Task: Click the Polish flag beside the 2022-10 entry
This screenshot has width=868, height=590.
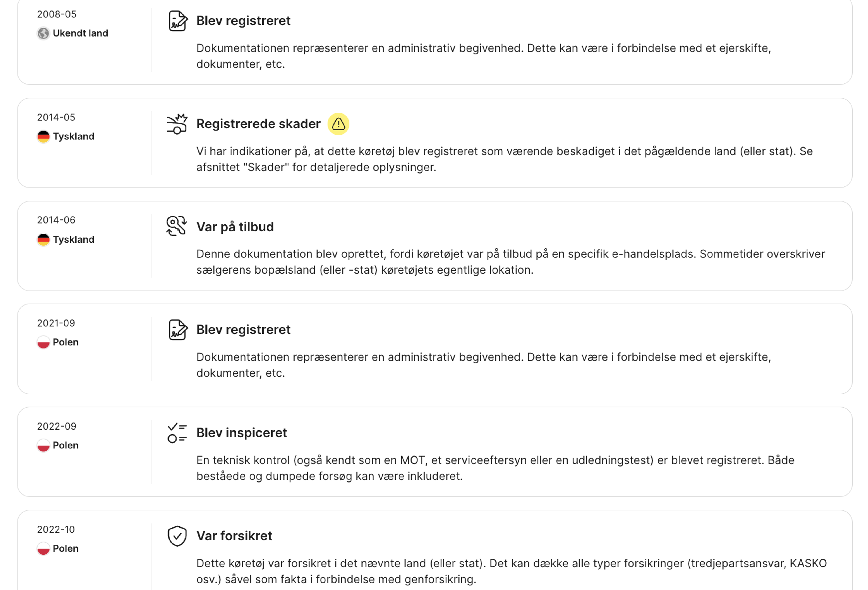Action: pos(43,549)
